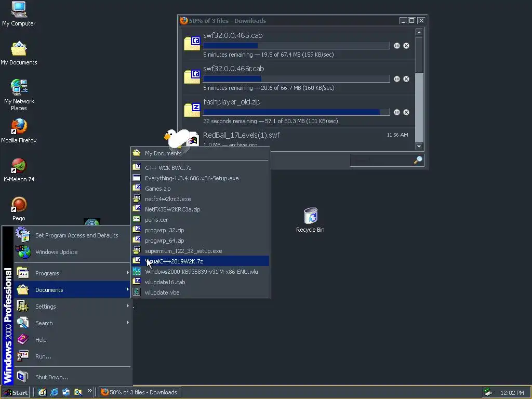This screenshot has width=532, height=399.
Task: Open Games.zip recent document
Action: 200,188
